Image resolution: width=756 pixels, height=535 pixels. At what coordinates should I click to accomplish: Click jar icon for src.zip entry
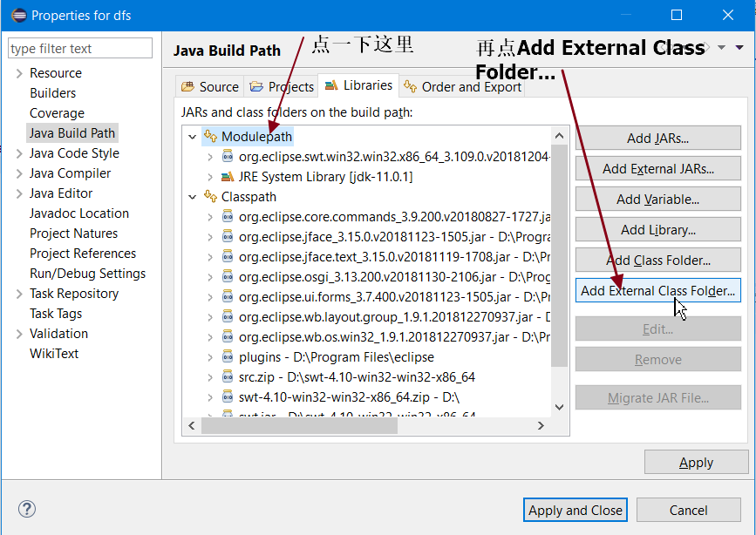(228, 377)
